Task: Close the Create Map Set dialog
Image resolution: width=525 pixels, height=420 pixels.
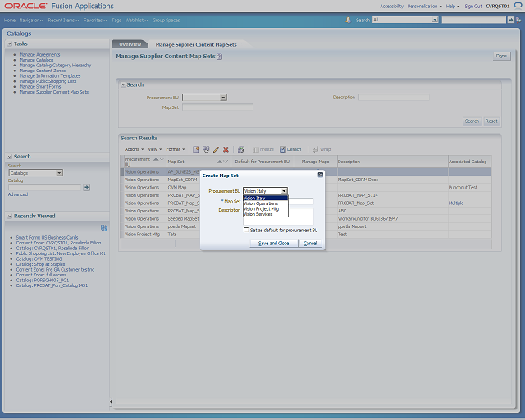Action: (x=321, y=175)
